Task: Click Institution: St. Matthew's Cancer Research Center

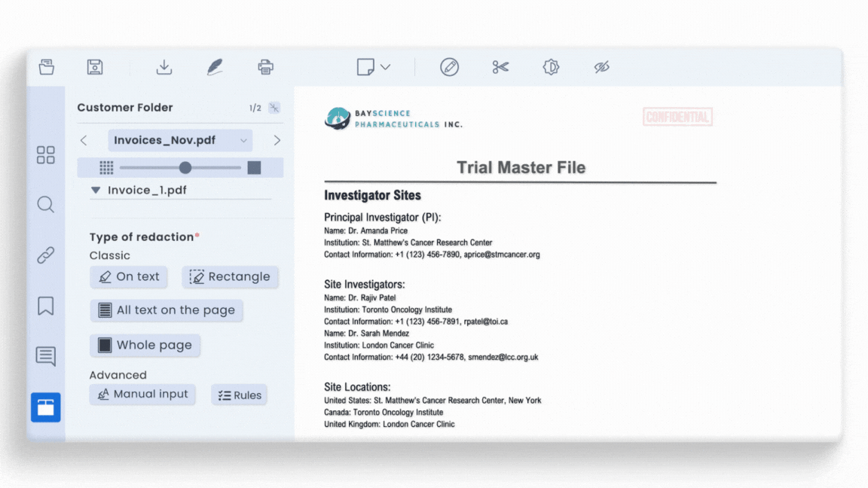Action: click(x=408, y=243)
